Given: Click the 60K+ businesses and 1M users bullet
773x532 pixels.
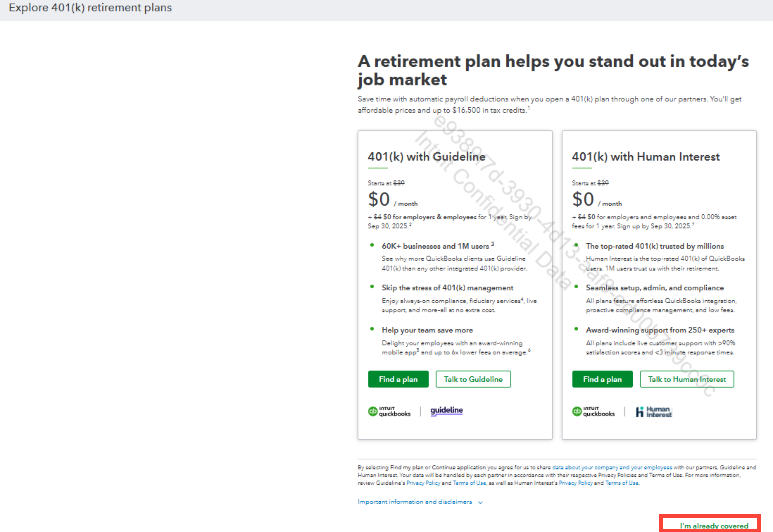Looking at the screenshot, I should tap(435, 246).
